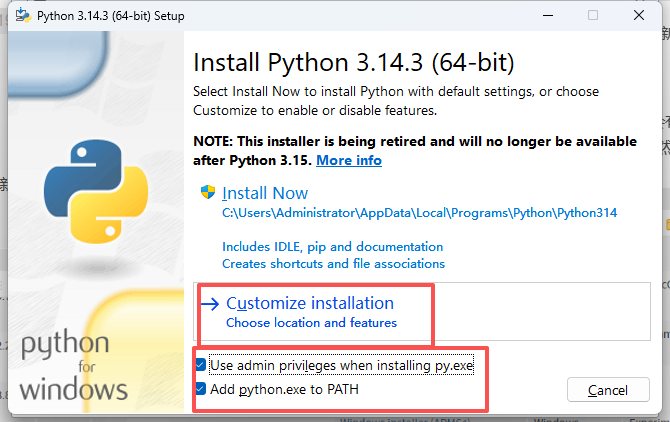Click the arrow icon beside Customize installation
Image resolution: width=670 pixels, height=422 pixels.
coord(210,304)
